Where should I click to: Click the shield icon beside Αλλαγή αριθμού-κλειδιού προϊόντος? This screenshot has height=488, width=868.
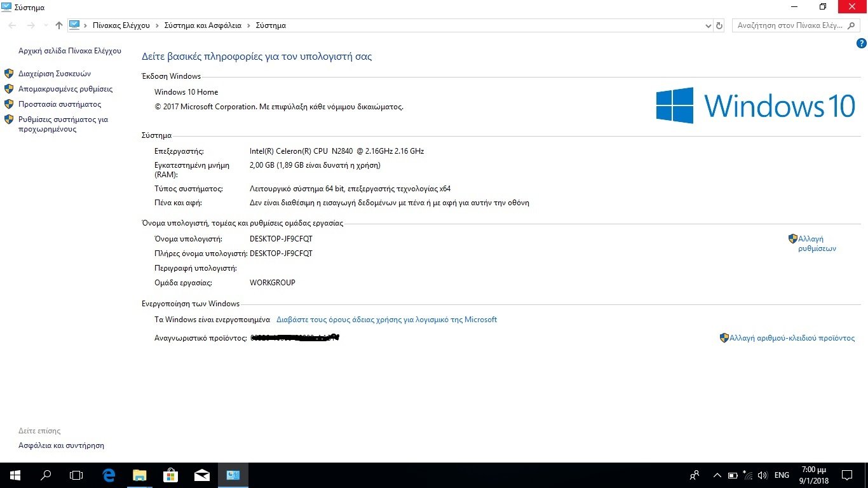(x=724, y=338)
